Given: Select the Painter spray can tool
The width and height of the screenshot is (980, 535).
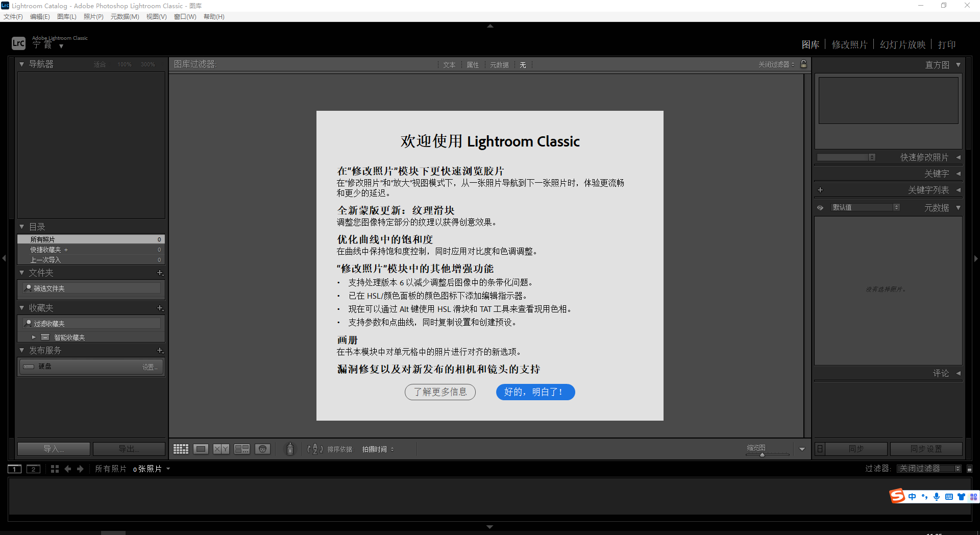Looking at the screenshot, I should click(290, 449).
